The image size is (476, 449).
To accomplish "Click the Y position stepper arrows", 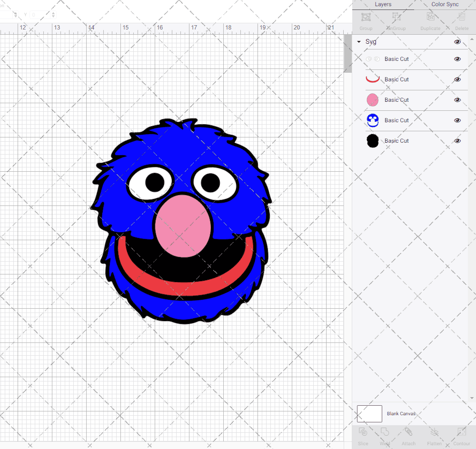I will point(53,15).
